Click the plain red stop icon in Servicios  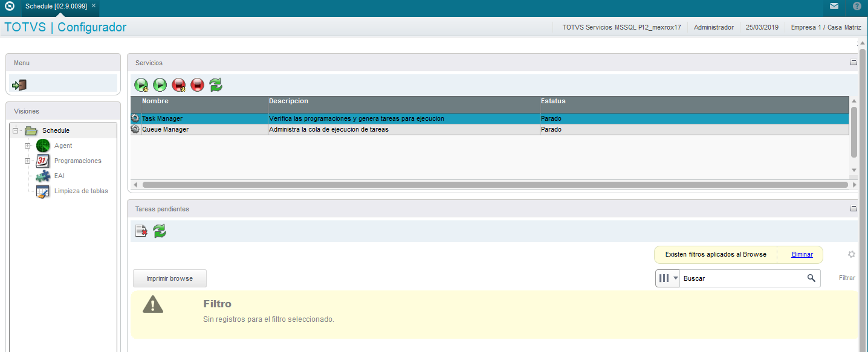[197, 85]
